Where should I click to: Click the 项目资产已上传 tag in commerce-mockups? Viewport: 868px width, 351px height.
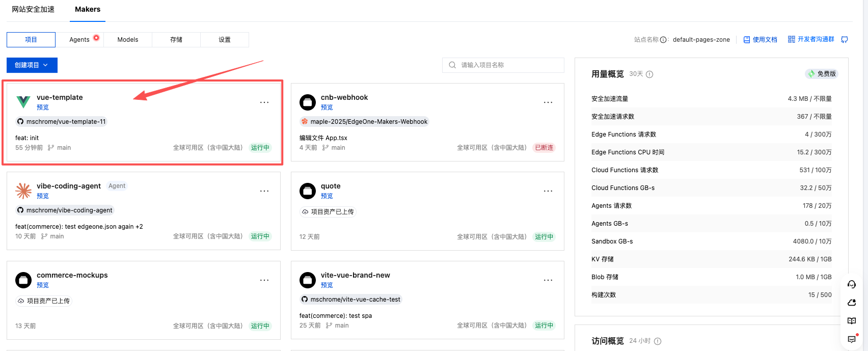[44, 301]
